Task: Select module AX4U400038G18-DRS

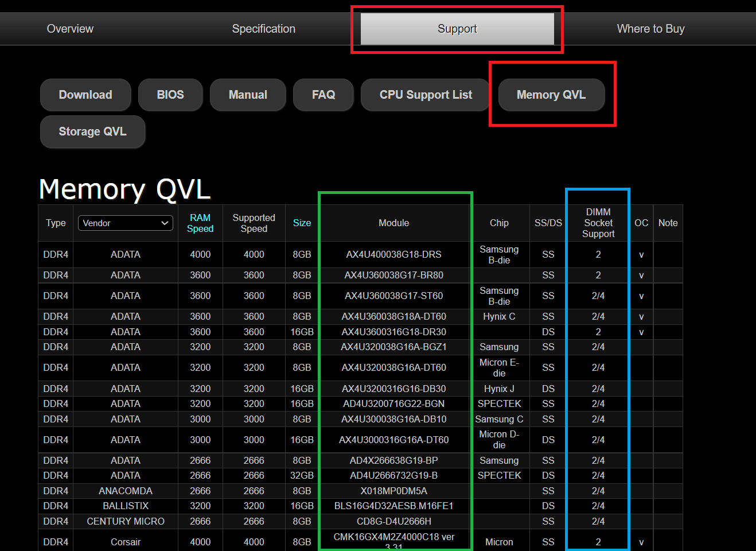Action: click(393, 254)
